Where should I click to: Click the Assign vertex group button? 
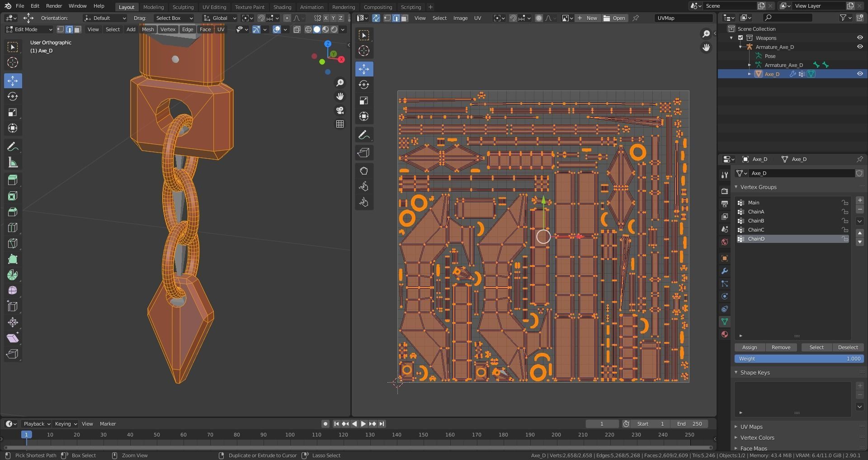pyautogui.click(x=749, y=347)
